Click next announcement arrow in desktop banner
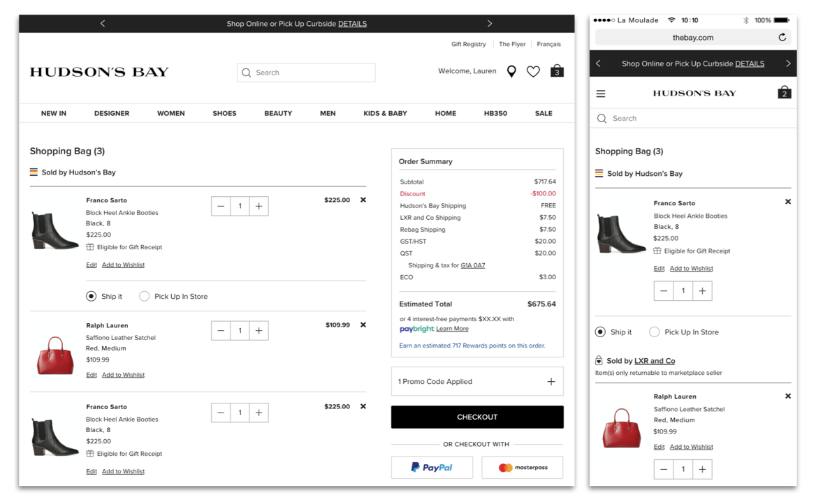The height and width of the screenshot is (504, 823). (489, 23)
